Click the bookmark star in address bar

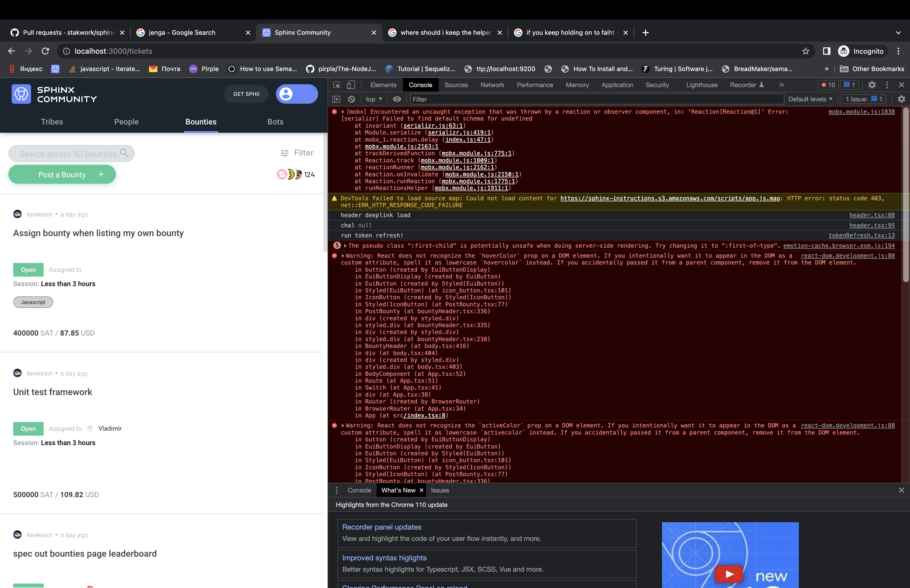(805, 51)
